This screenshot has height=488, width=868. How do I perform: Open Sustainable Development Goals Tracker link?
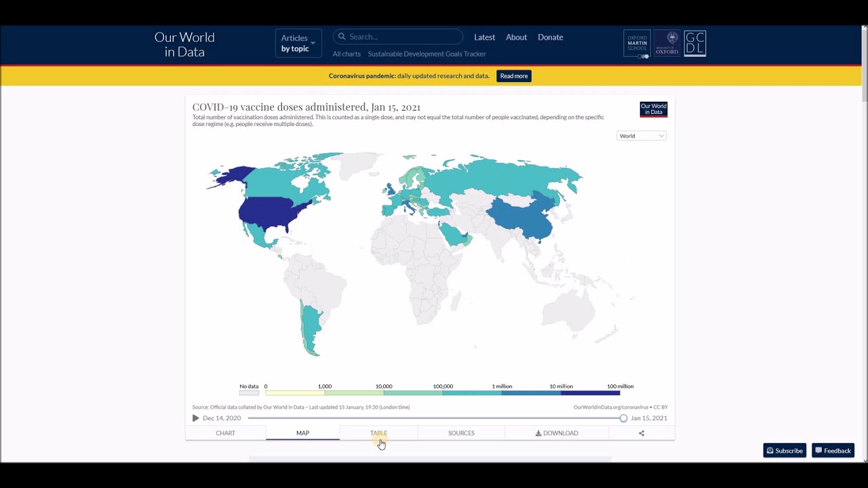(x=427, y=54)
